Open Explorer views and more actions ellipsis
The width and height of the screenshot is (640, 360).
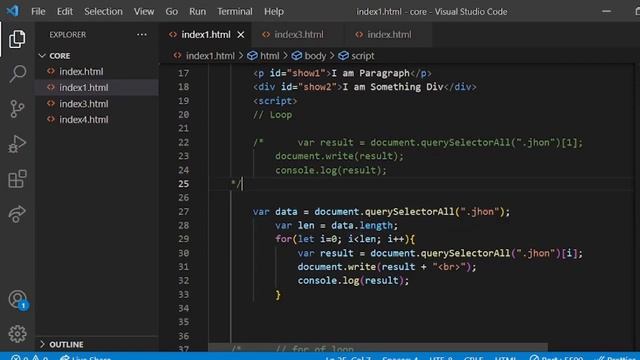pos(142,35)
